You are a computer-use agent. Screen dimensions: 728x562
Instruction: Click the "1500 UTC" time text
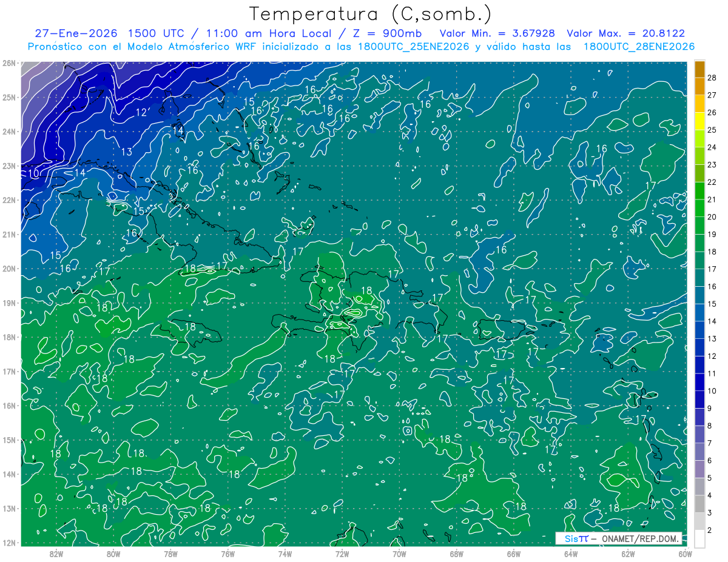coord(156,33)
